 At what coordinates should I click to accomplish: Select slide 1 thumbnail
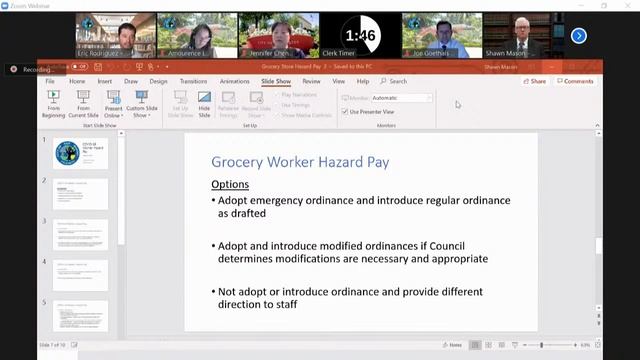tap(80, 153)
